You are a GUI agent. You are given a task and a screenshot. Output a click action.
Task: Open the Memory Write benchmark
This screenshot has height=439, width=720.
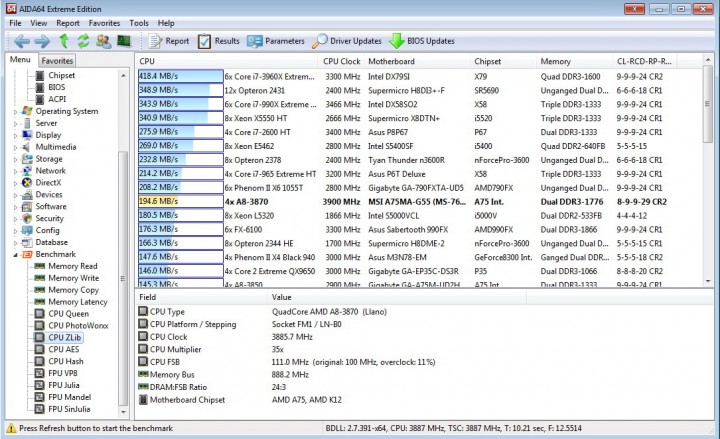pyautogui.click(x=73, y=278)
